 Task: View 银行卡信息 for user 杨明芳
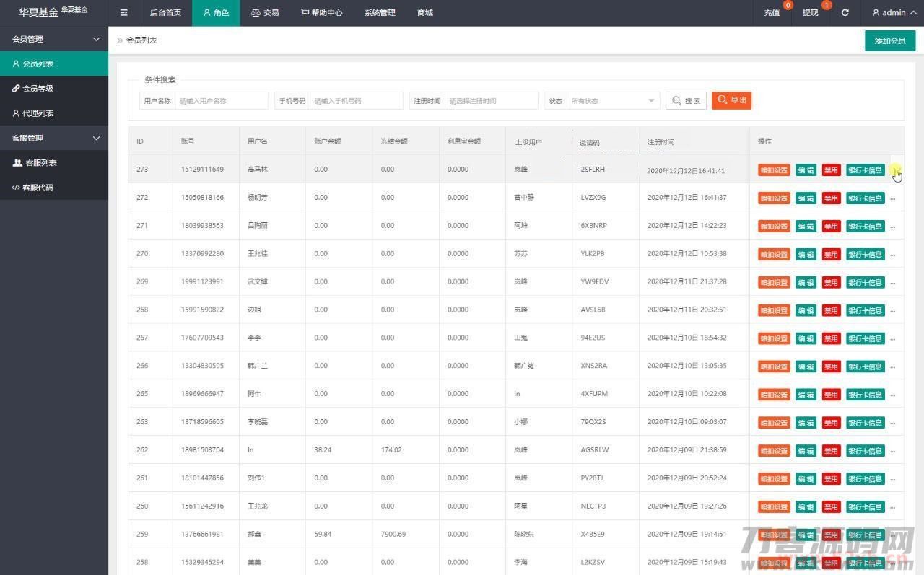865,198
